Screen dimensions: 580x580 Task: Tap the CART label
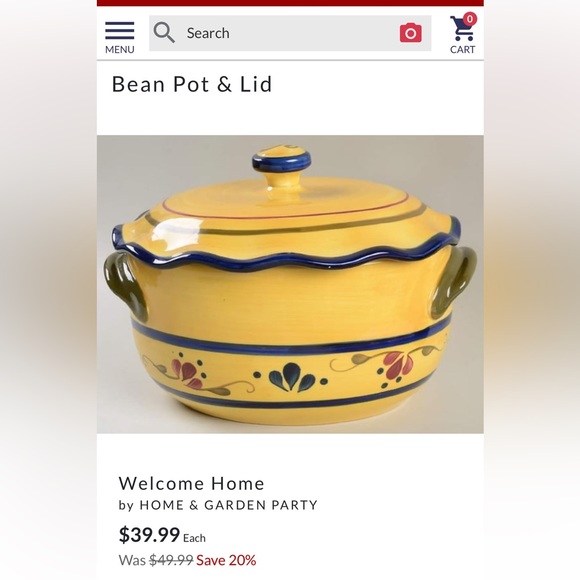pos(462,50)
